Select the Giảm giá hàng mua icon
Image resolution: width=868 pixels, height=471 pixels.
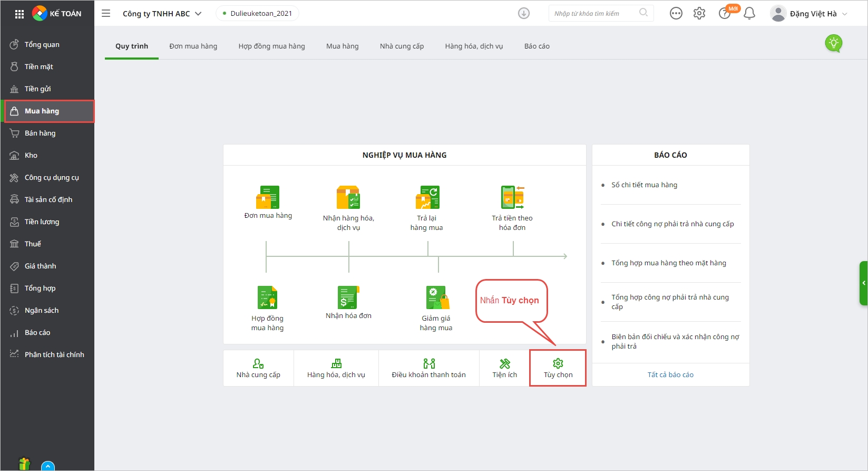coord(436,298)
